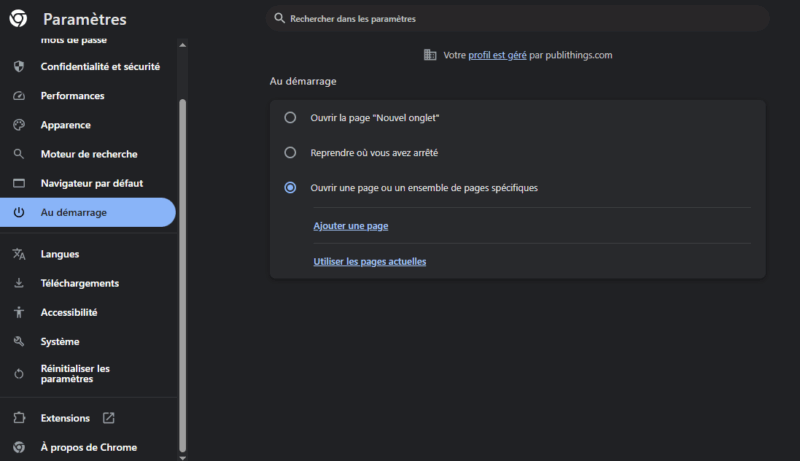This screenshot has width=800, height=461.
Task: Click the Paramètres page title
Action: (x=85, y=19)
